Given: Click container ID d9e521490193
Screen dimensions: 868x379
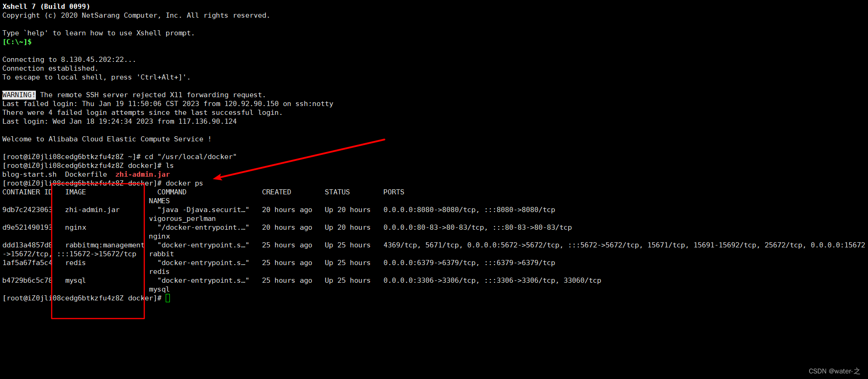Looking at the screenshot, I should click(x=27, y=227).
